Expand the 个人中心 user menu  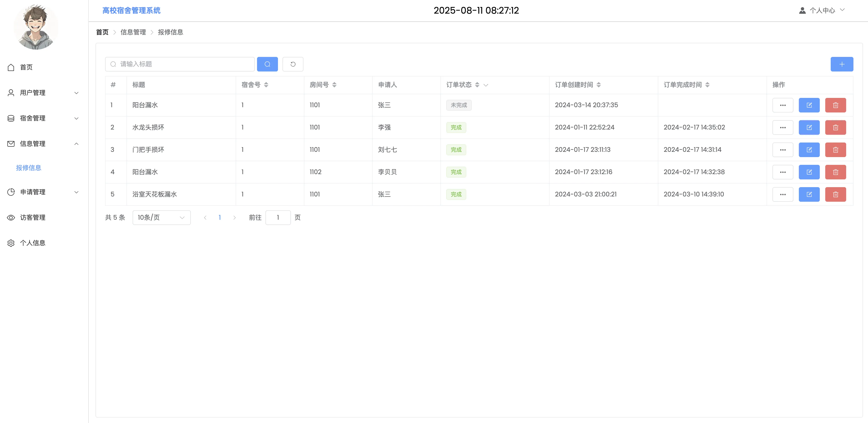(822, 10)
